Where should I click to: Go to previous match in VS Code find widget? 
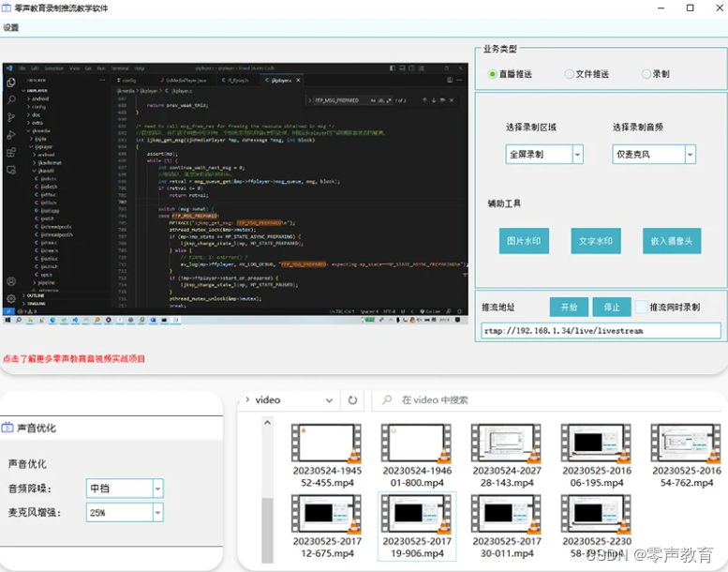click(x=424, y=100)
